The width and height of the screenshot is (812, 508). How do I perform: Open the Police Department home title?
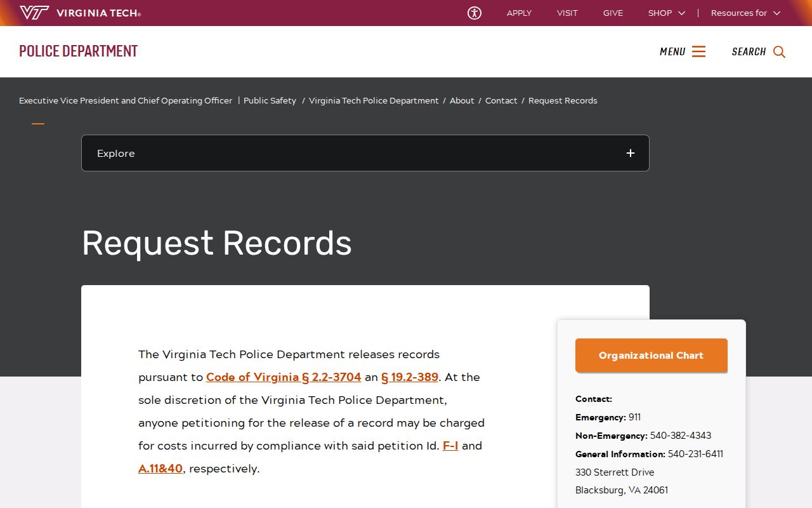(78, 51)
